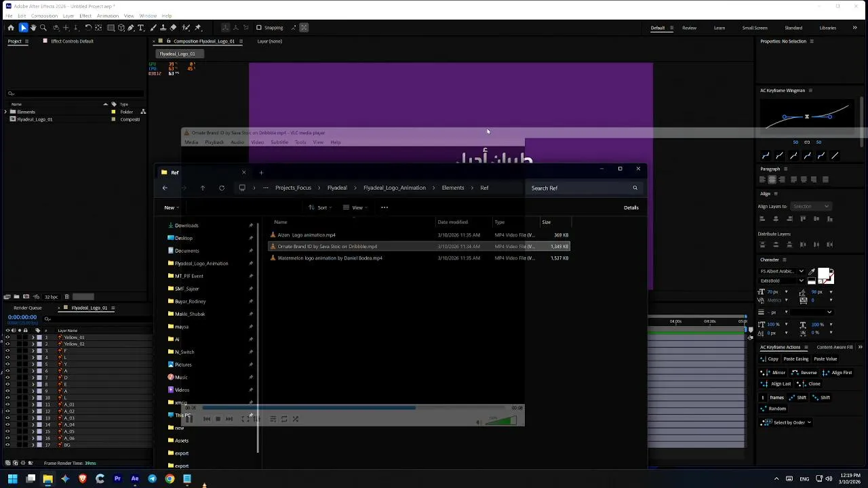This screenshot has width=868, height=488.
Task: Select the Type tool
Action: coord(141,28)
